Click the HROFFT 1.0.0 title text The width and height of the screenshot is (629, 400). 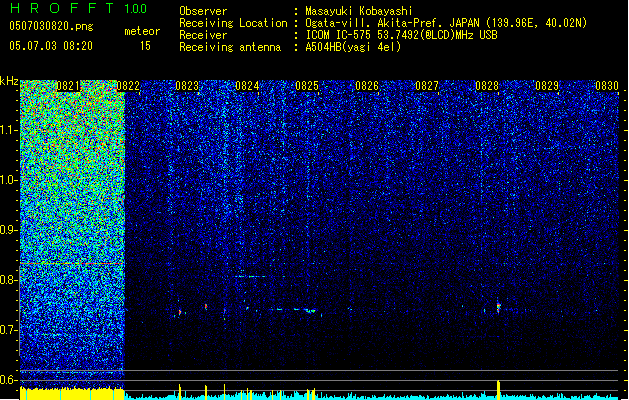79,8
